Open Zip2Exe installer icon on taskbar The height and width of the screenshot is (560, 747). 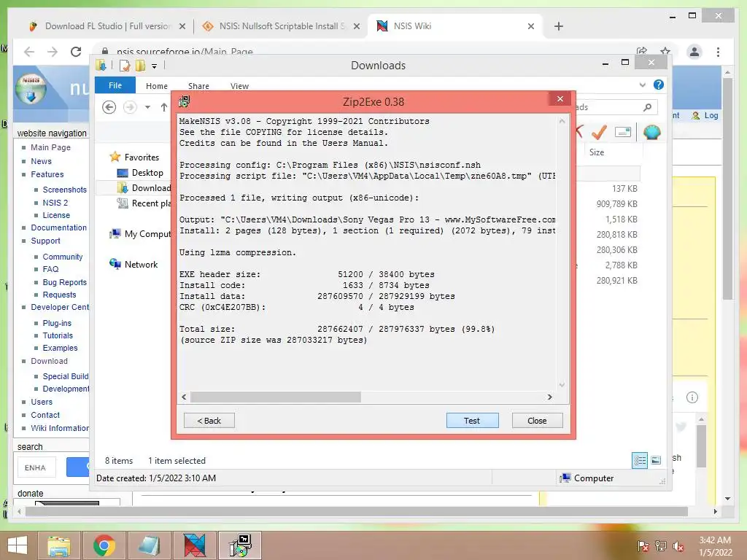pos(239,545)
